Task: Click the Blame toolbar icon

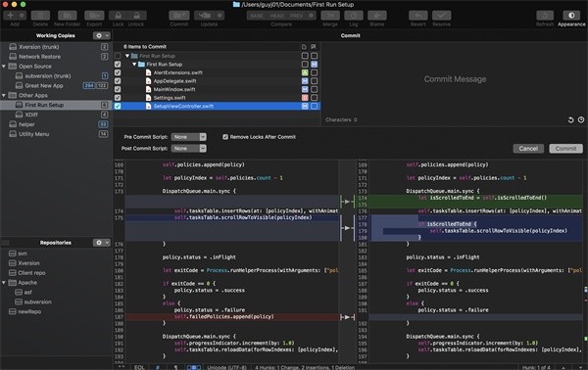Action: pyautogui.click(x=377, y=16)
